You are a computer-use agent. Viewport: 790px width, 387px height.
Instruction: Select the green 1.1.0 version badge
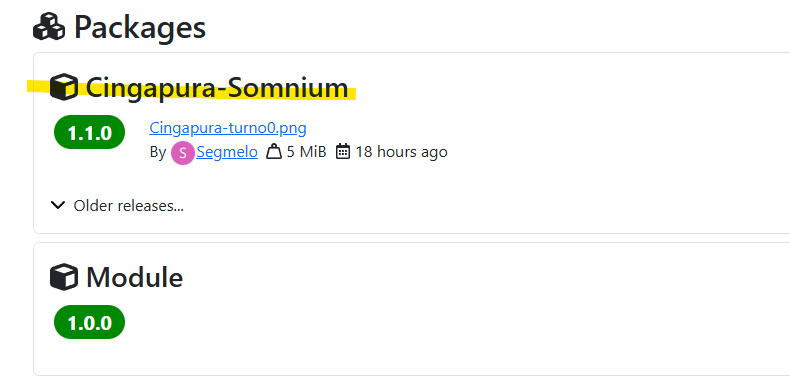tap(89, 133)
